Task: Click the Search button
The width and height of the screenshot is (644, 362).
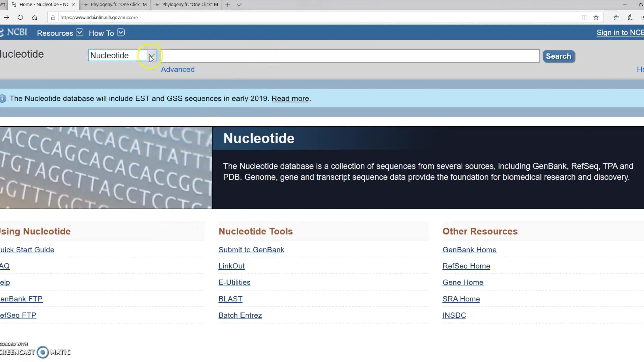Action: [559, 56]
